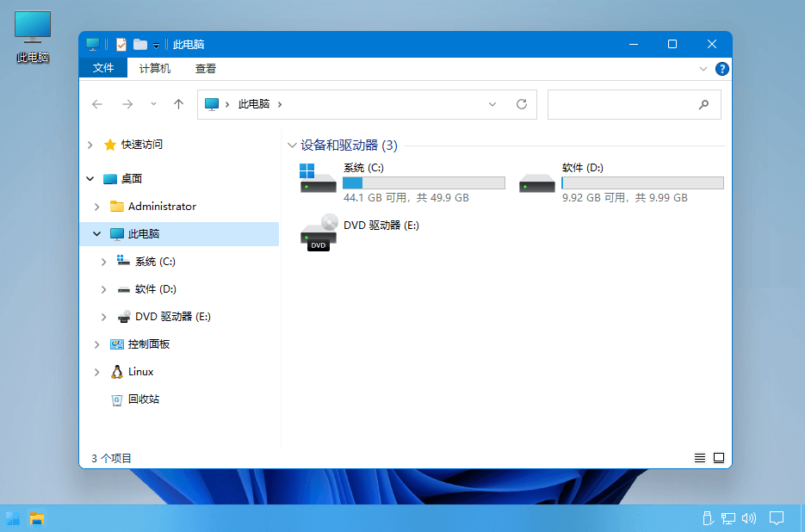Open the DVD 驱动器 (E:) drive icon
Screen dimensions: 805x532
pyautogui.click(x=316, y=231)
